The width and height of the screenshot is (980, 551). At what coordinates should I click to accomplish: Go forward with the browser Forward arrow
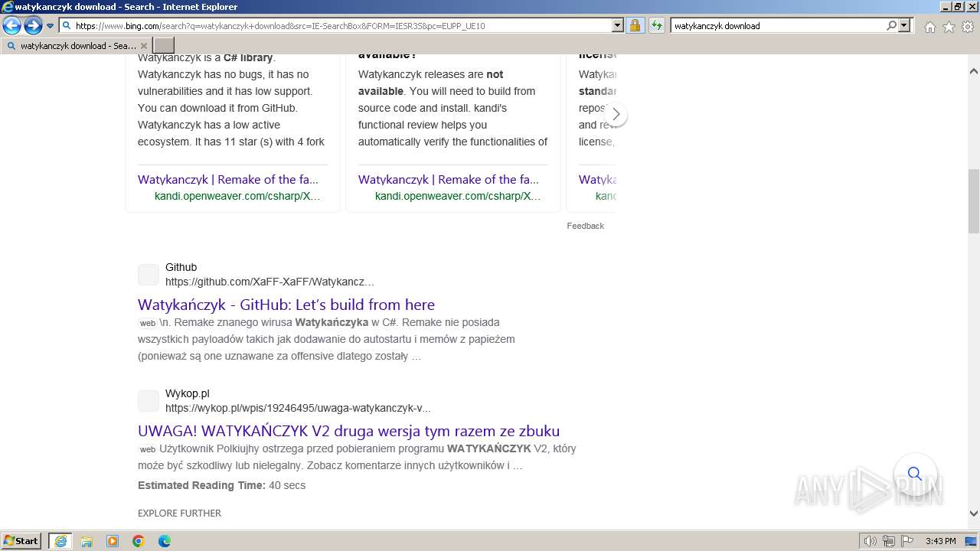(x=33, y=25)
